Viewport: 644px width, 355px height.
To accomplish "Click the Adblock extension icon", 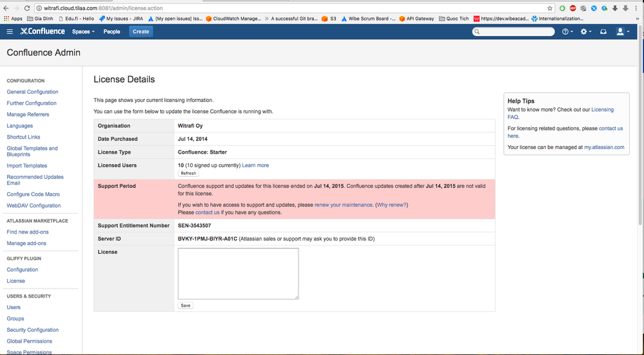I will [572, 8].
